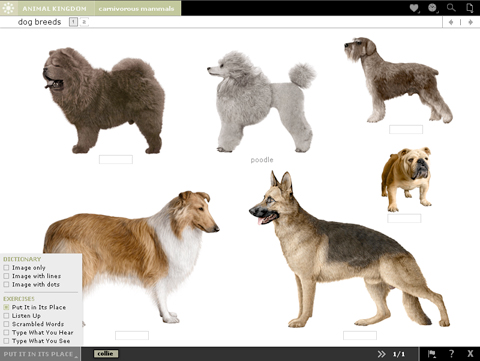Enable Image only checkbox
This screenshot has width=480, height=361.
[6, 268]
